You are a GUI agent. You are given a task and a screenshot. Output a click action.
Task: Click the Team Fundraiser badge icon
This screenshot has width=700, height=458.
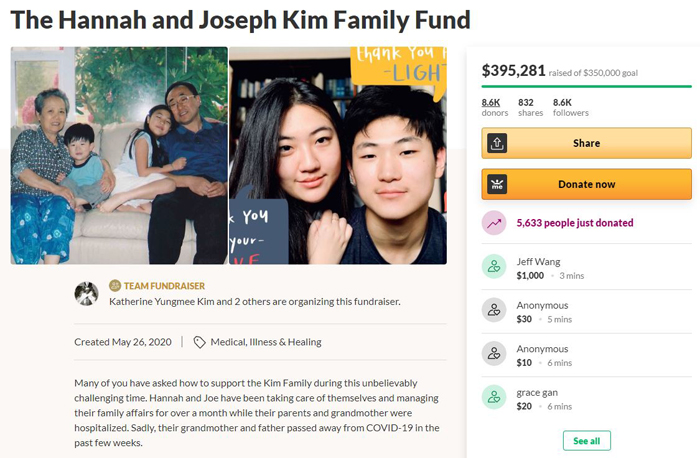pyautogui.click(x=115, y=286)
